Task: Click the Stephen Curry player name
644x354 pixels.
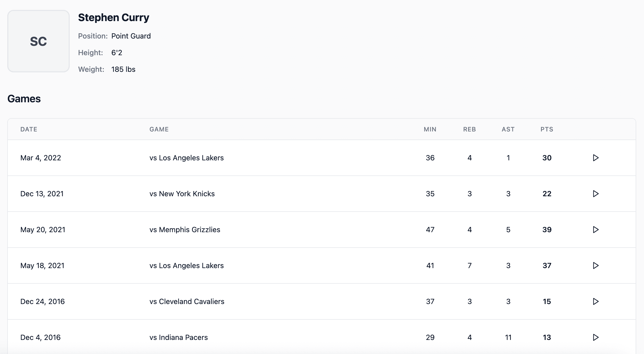Action: (x=114, y=17)
